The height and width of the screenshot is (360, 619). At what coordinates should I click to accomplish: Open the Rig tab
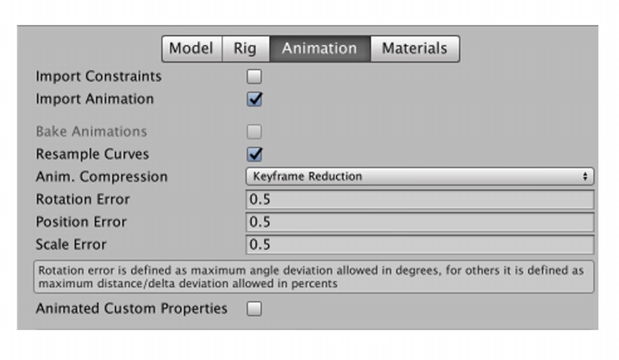pos(246,49)
